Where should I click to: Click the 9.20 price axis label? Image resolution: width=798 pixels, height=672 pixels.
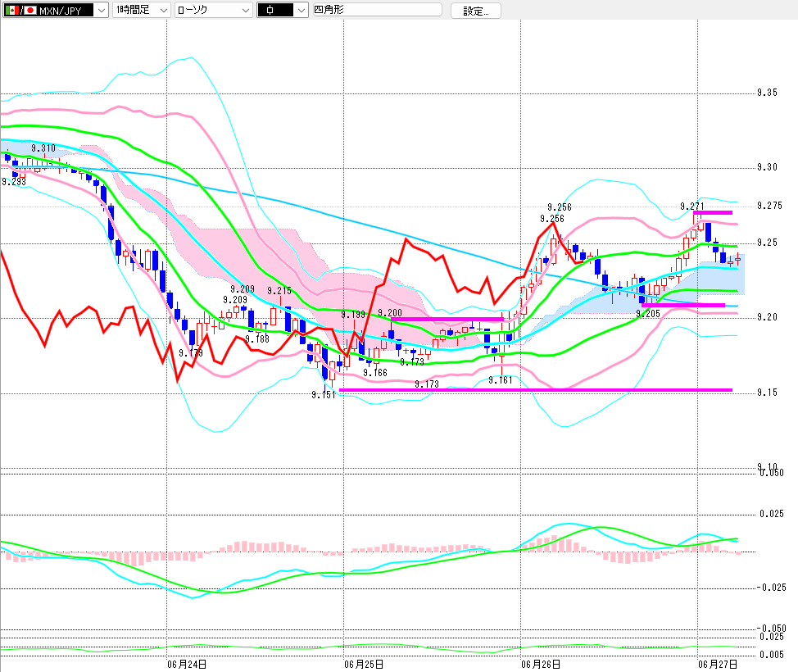point(767,317)
